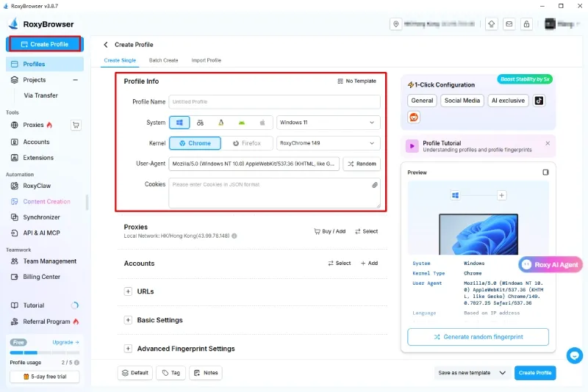Open the RoxyChrome 149 dropdown
This screenshot has height=392, width=588.
328,143
